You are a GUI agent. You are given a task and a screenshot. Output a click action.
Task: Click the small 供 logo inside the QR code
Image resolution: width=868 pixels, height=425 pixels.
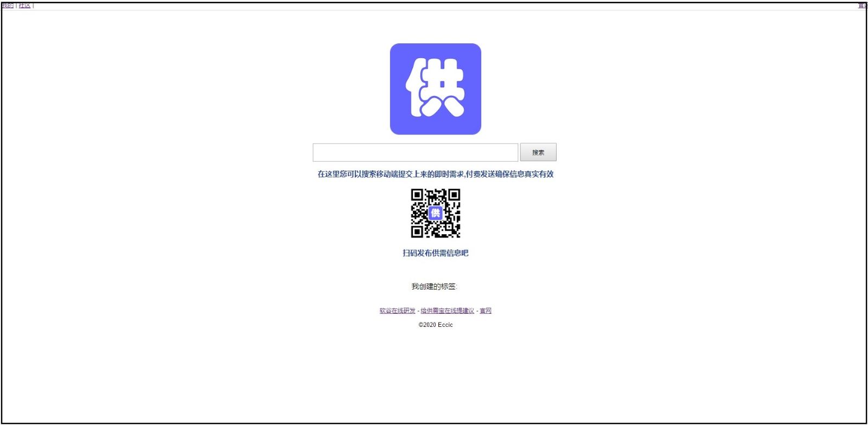coord(435,213)
